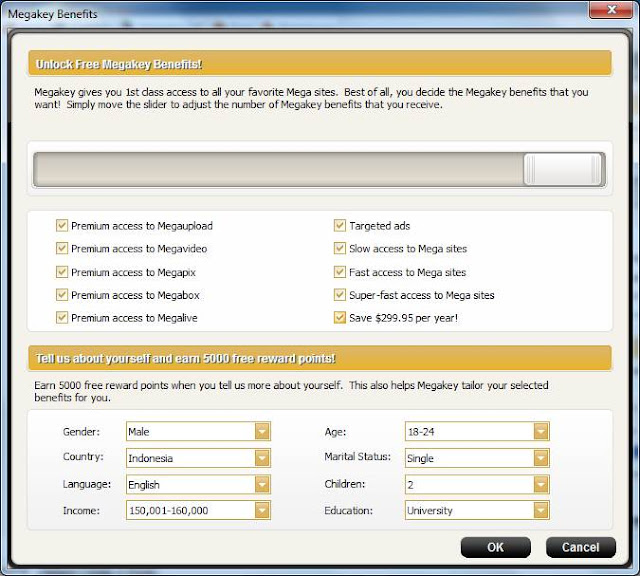Image resolution: width=640 pixels, height=576 pixels.
Task: Click the OK button
Action: 496,547
